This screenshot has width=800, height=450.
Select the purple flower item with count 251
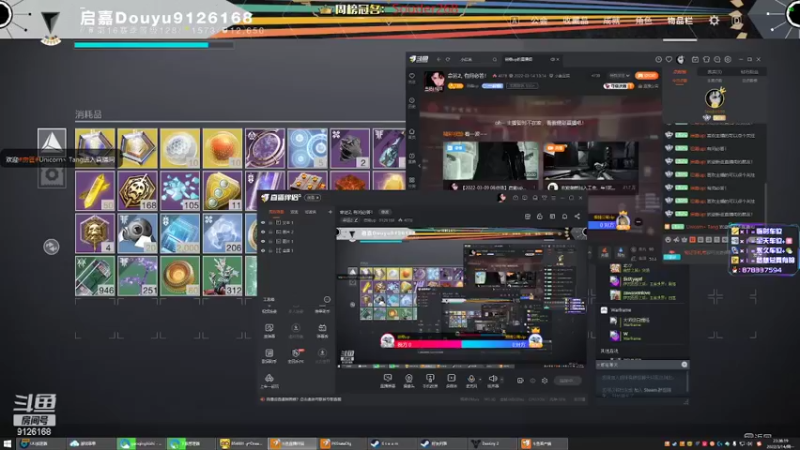(137, 276)
